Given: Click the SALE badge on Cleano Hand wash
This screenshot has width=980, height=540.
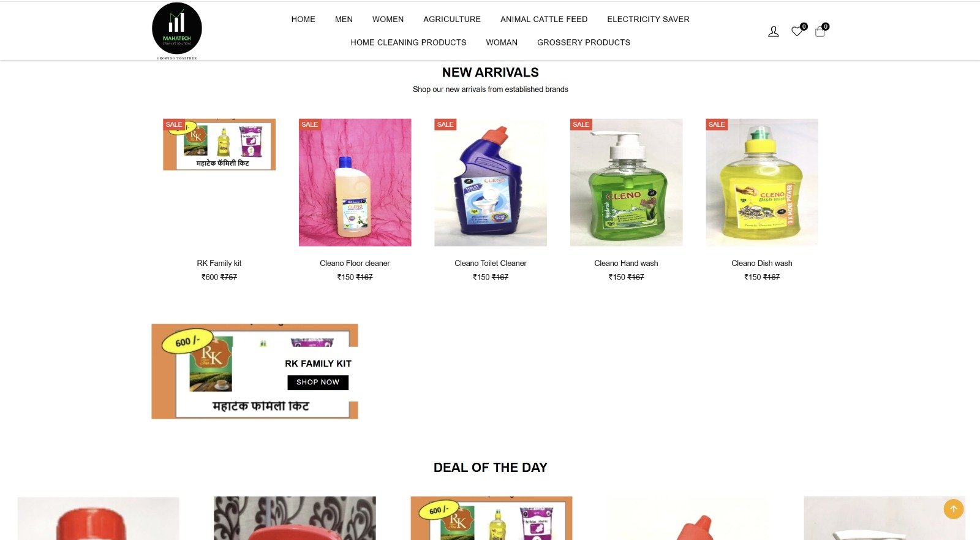Looking at the screenshot, I should pyautogui.click(x=581, y=124).
